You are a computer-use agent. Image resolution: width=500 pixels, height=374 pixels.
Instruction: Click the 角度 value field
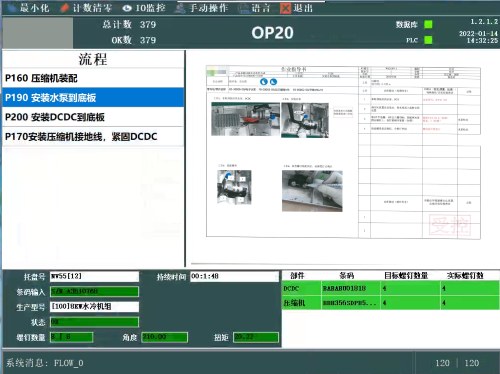click(164, 337)
